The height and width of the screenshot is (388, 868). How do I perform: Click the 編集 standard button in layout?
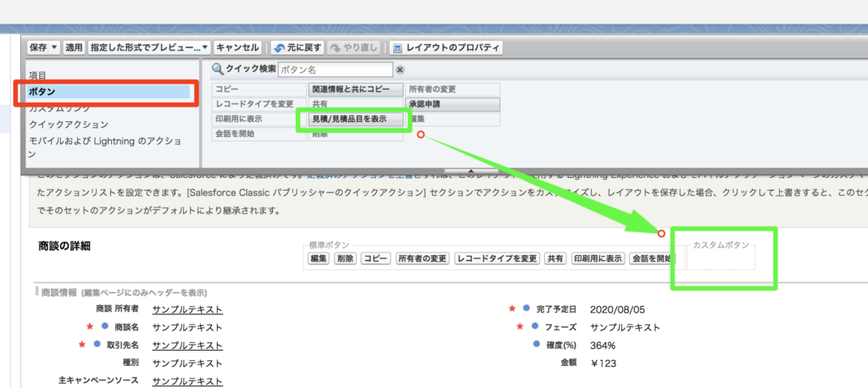pyautogui.click(x=319, y=258)
